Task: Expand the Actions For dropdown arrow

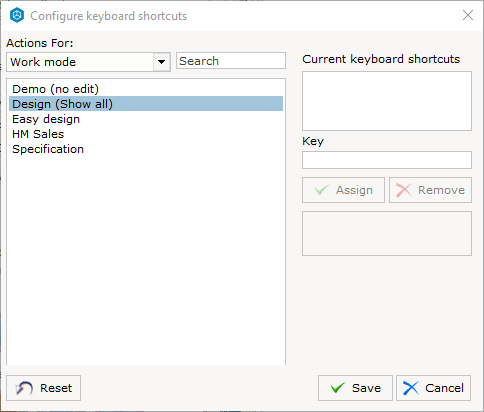Action: 162,62
